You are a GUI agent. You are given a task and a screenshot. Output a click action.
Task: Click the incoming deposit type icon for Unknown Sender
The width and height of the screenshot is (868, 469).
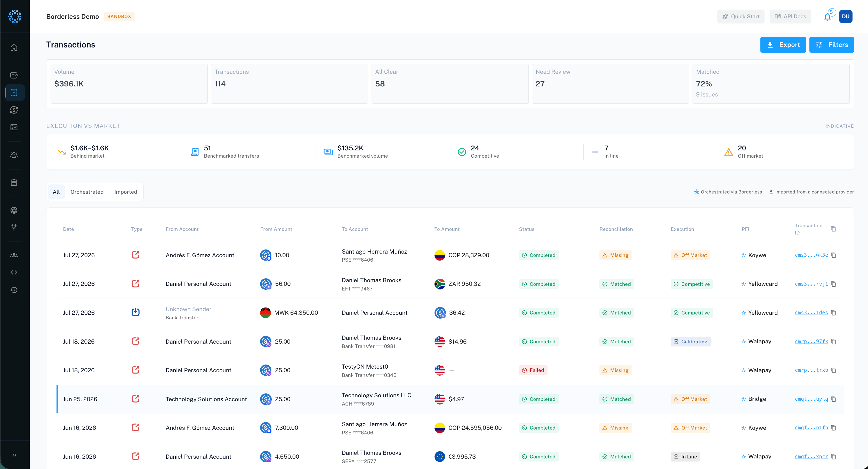[x=135, y=312]
